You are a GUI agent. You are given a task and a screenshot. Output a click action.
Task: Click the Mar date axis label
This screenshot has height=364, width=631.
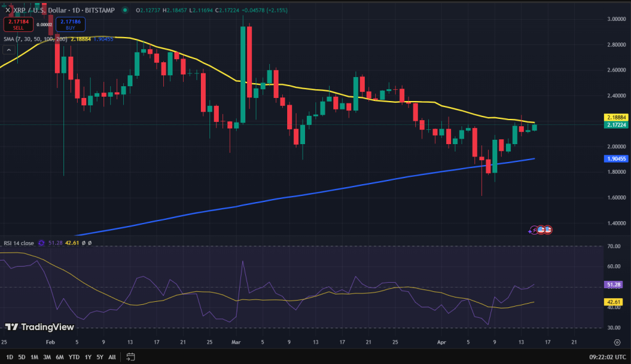click(236, 342)
